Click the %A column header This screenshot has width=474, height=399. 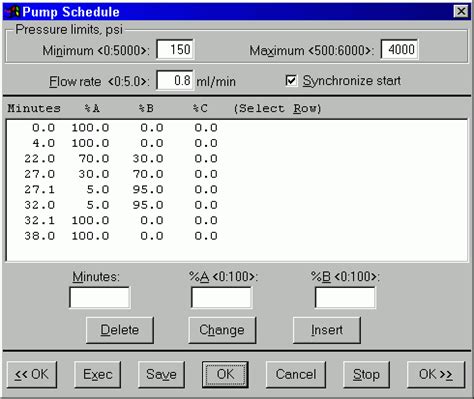point(92,108)
